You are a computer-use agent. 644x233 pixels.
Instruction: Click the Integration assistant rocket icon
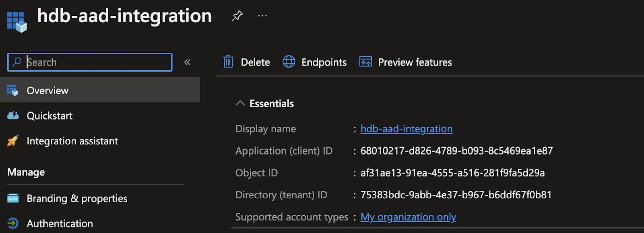13,141
